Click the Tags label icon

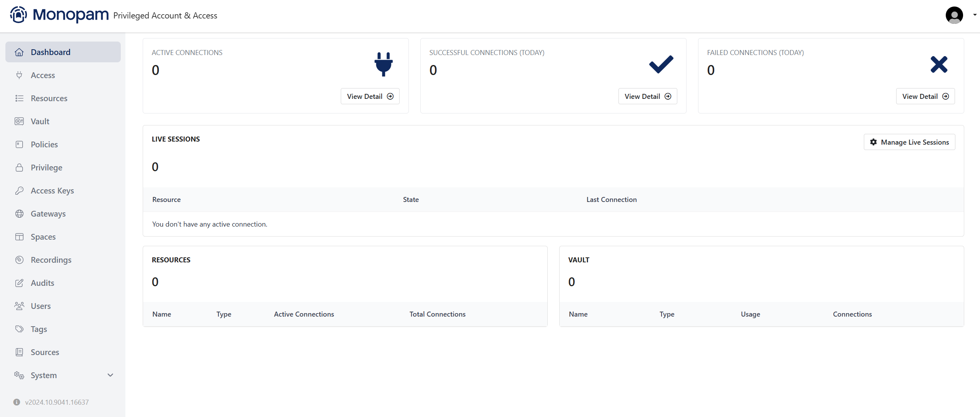19,329
